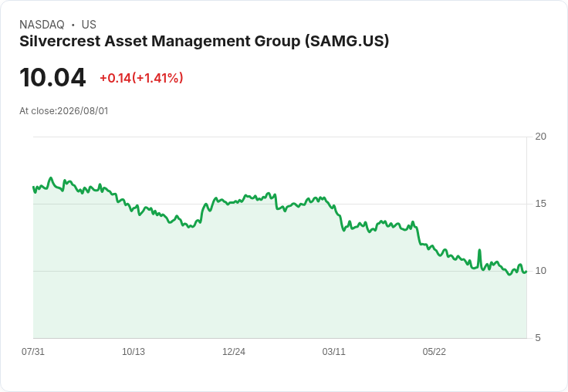Image resolution: width=568 pixels, height=392 pixels.
Task: Click the last data point of the price line
Action: pyautogui.click(x=526, y=272)
